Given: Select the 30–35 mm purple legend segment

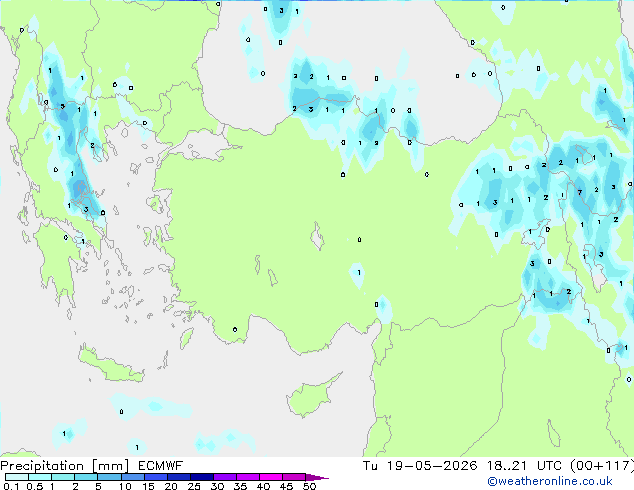Looking at the screenshot, I should [225, 477].
